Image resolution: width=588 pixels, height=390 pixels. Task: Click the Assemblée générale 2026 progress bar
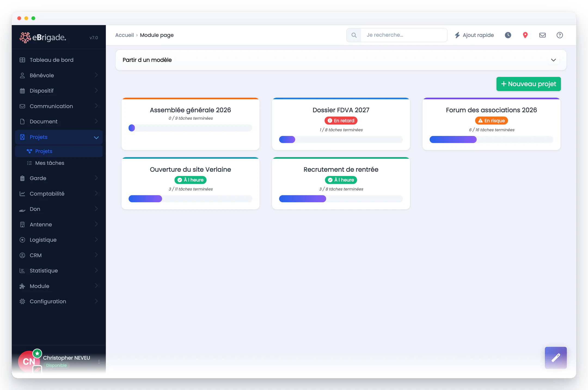tap(190, 128)
